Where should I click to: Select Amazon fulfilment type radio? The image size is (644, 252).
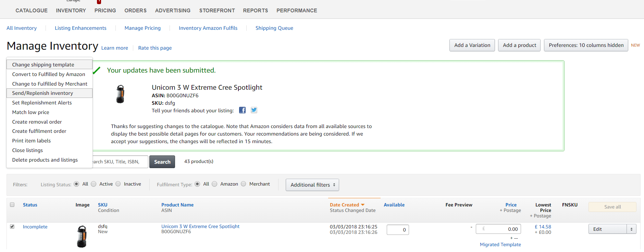[x=214, y=184]
